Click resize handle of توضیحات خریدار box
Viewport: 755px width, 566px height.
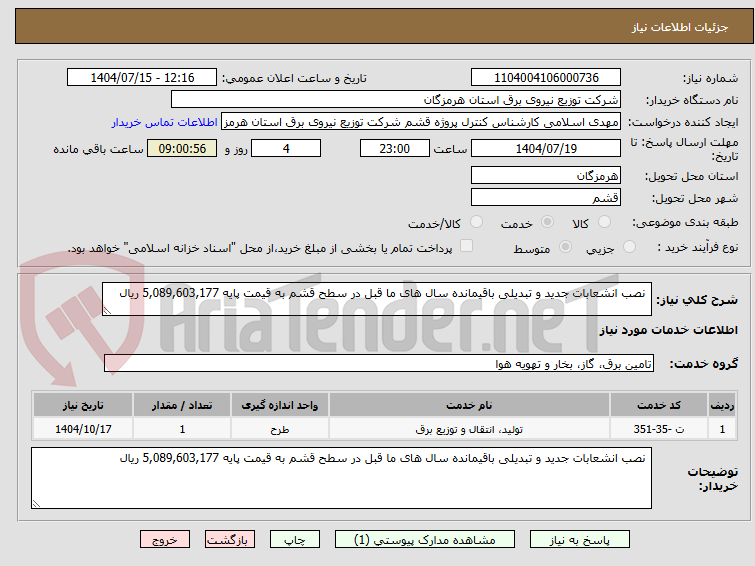37,503
